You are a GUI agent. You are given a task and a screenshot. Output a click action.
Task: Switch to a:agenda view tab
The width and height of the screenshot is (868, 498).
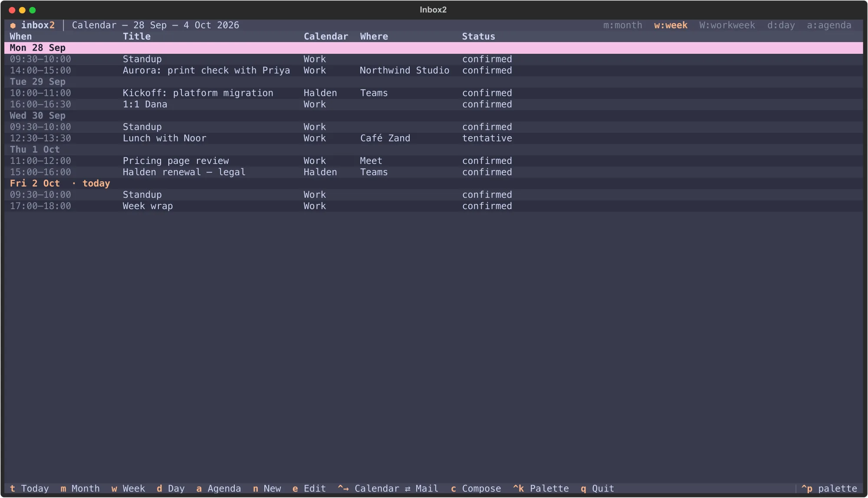click(829, 25)
